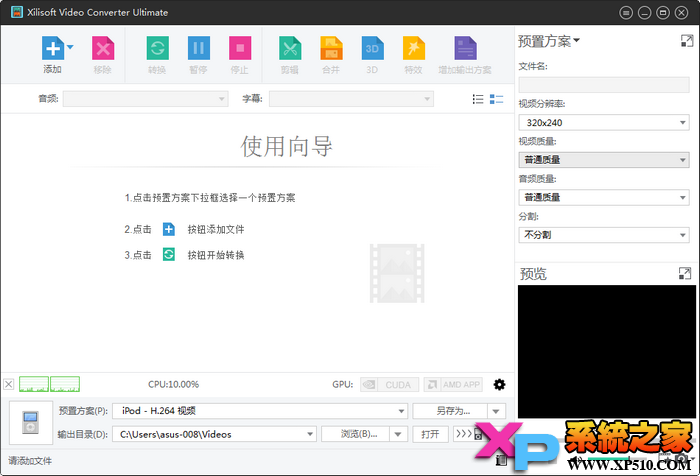Viewport: 700px width, 476px height.
Task: Click the film strip placeholder image
Action: click(x=397, y=273)
